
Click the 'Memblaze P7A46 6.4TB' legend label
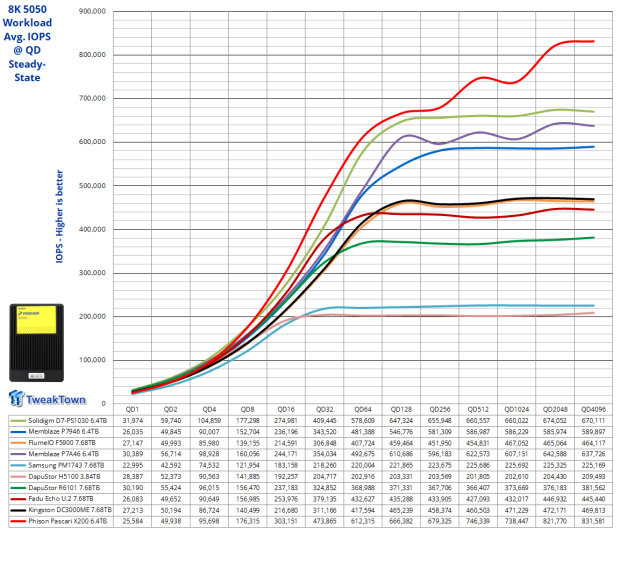[63, 454]
